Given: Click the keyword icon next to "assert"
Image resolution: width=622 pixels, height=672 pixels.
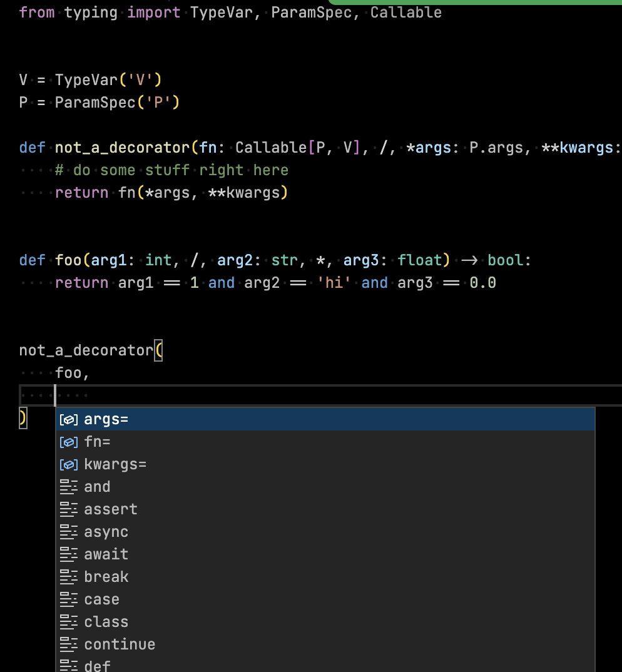Looking at the screenshot, I should 69,509.
